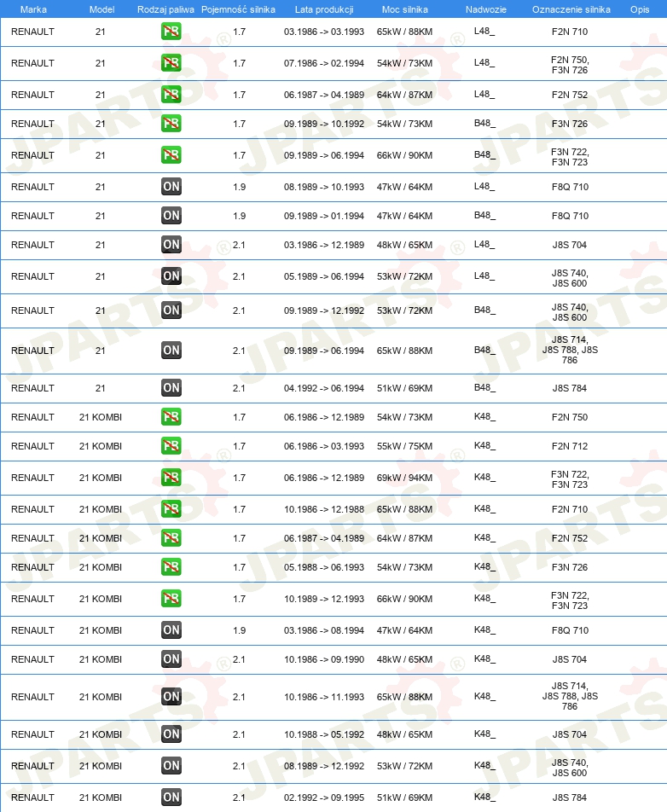Image resolution: width=667 pixels, height=812 pixels.
Task: Click ON icon for 02.1992 -> 09.1995 row
Action: tap(171, 798)
